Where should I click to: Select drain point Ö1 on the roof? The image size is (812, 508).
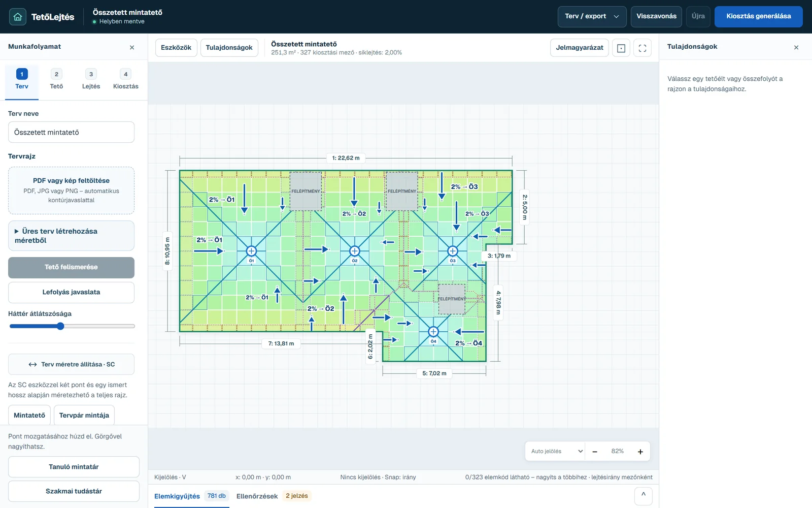[x=251, y=251]
